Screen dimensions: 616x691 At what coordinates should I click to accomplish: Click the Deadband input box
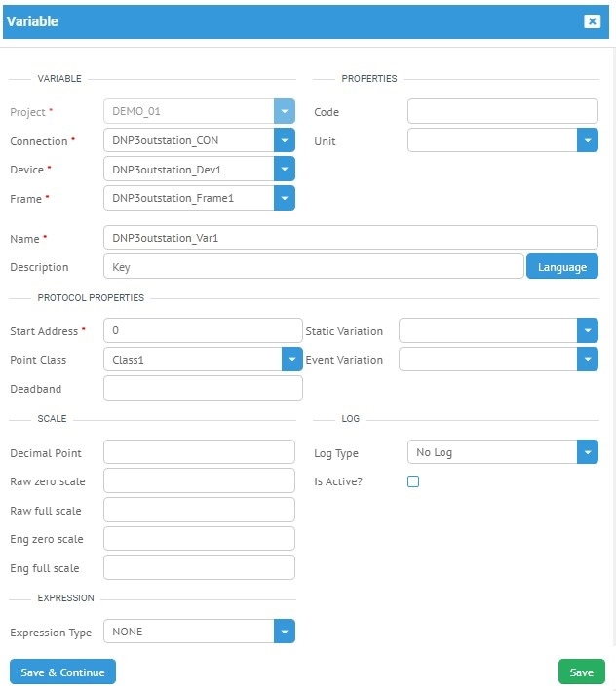pyautogui.click(x=203, y=389)
